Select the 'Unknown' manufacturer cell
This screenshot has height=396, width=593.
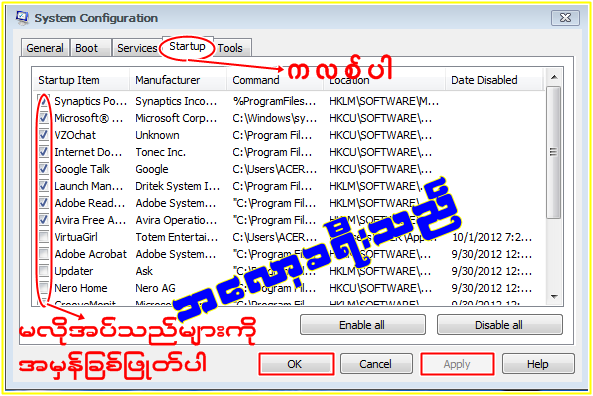(x=157, y=135)
